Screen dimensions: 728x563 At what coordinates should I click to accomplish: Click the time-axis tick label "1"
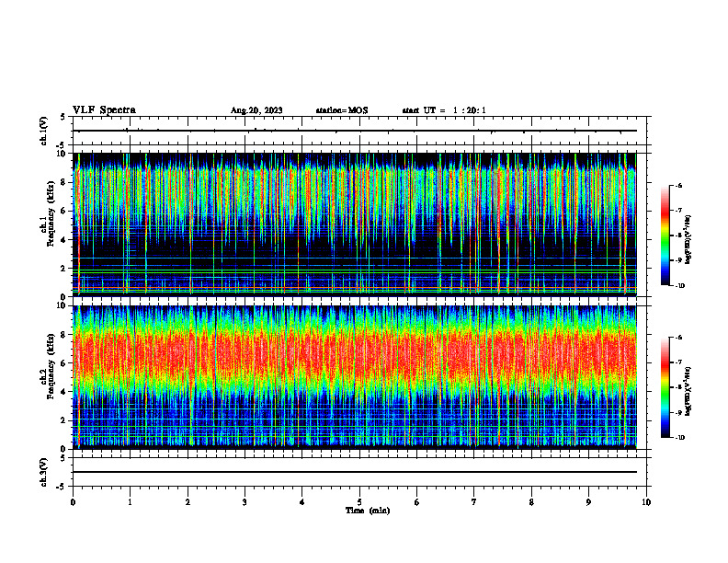click(130, 502)
